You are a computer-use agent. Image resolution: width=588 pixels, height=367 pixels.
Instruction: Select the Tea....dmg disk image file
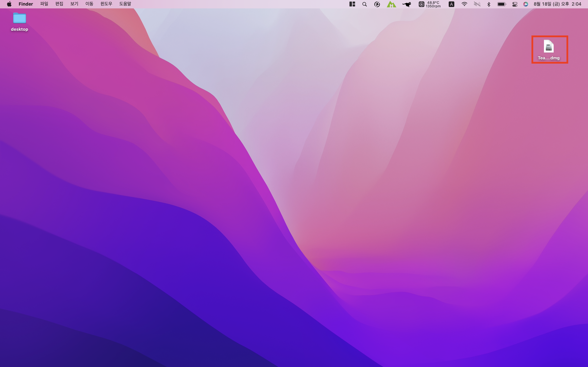pyautogui.click(x=549, y=47)
